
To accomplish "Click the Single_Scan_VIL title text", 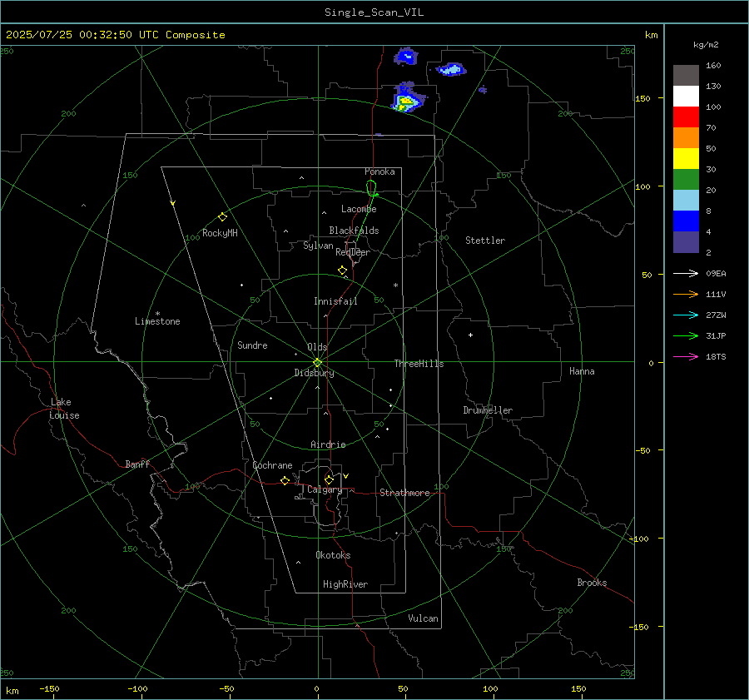I will coord(374,12).
